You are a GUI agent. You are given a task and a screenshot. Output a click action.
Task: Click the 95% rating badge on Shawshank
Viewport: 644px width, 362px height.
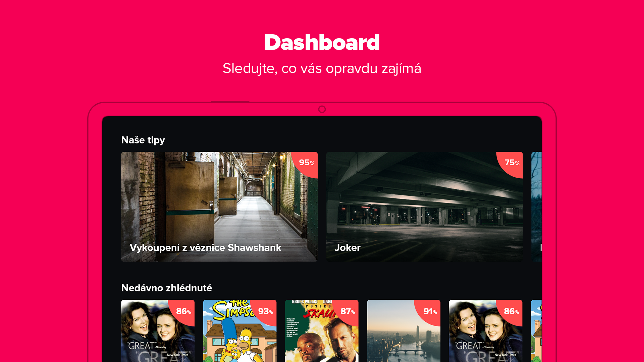click(x=305, y=164)
